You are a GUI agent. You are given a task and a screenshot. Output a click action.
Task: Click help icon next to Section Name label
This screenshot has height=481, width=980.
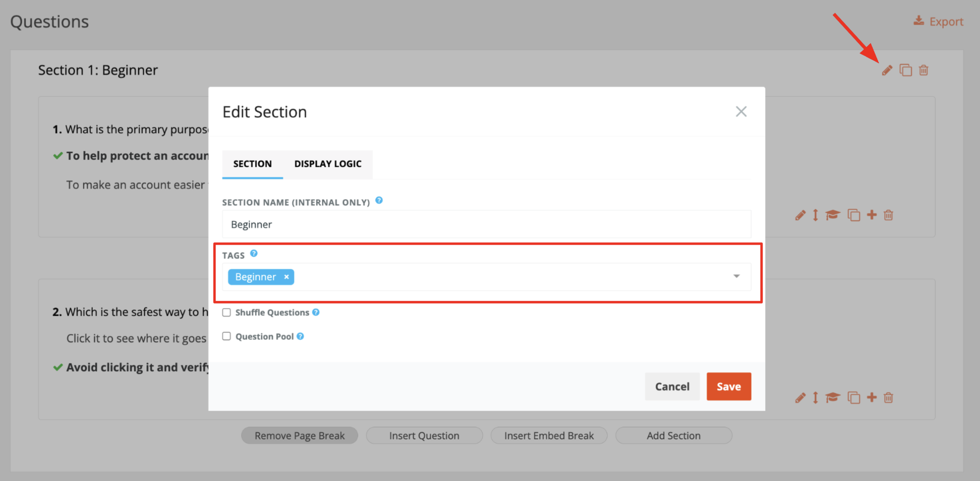379,200
